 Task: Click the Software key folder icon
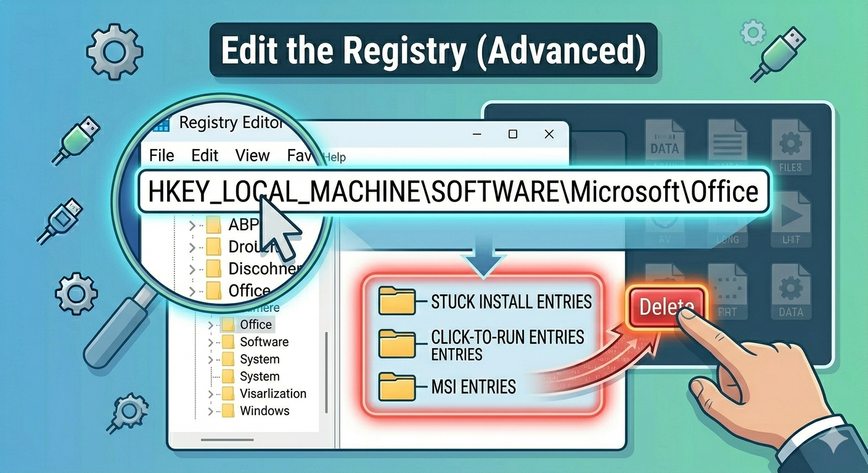[x=228, y=342]
